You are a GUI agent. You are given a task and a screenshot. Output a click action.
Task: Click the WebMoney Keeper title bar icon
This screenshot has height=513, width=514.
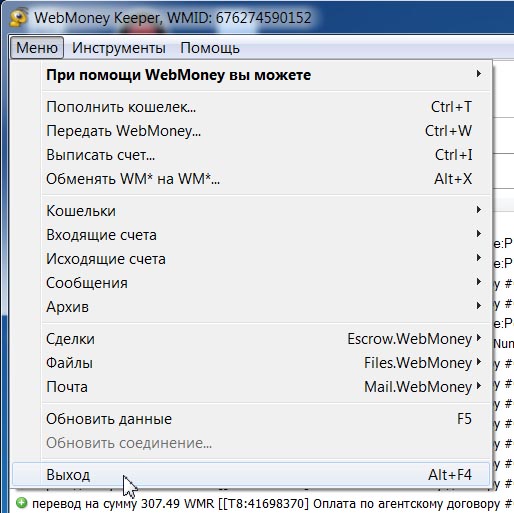(x=19, y=17)
